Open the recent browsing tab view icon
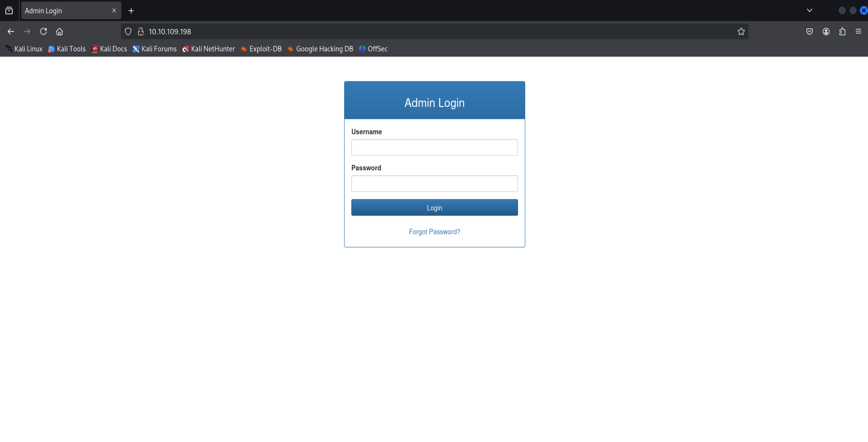The height and width of the screenshot is (442, 868). click(x=9, y=10)
